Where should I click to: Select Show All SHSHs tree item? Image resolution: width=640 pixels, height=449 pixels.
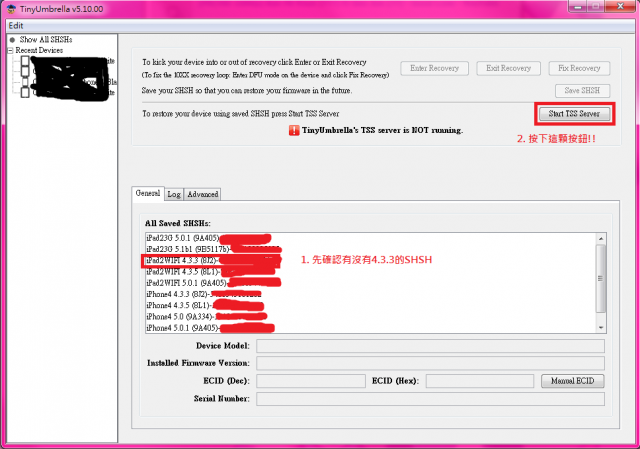pyautogui.click(x=46, y=40)
